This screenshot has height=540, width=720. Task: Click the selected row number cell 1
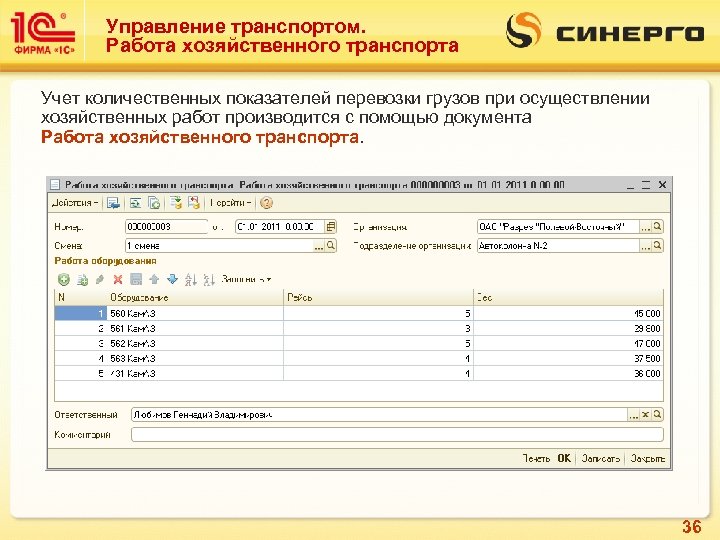click(80, 314)
